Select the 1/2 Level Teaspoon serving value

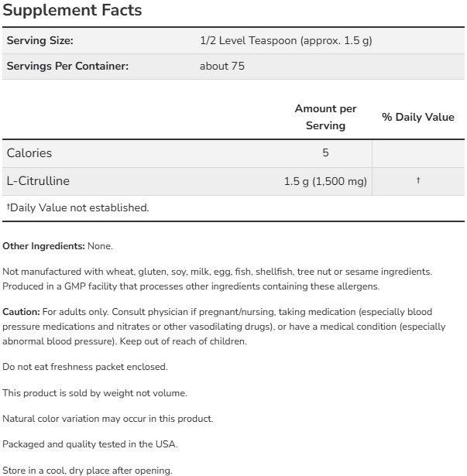pyautogui.click(x=286, y=40)
